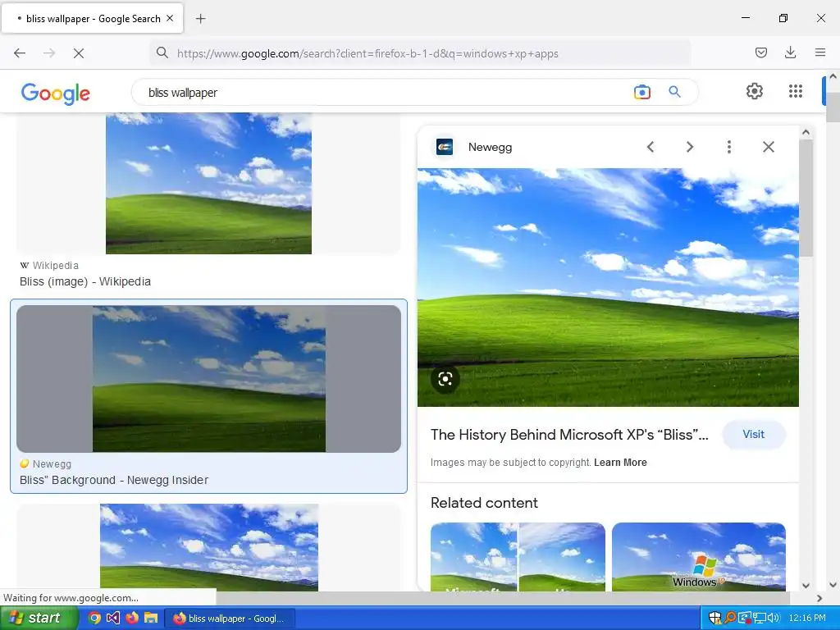Select the Newegg Bliss result thumbnail
The width and height of the screenshot is (840, 630).
point(209,379)
